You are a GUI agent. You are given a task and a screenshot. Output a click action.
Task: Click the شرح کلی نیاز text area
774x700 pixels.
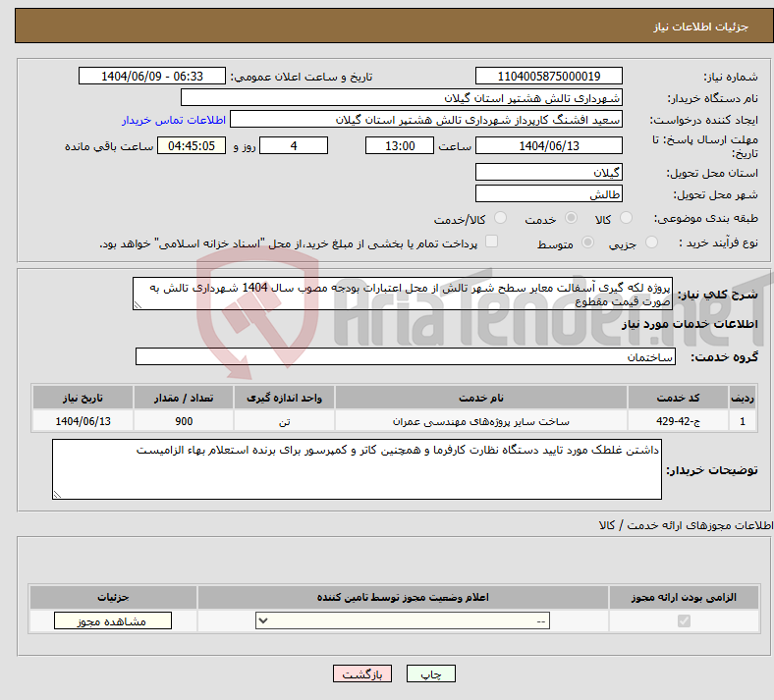coord(403,294)
